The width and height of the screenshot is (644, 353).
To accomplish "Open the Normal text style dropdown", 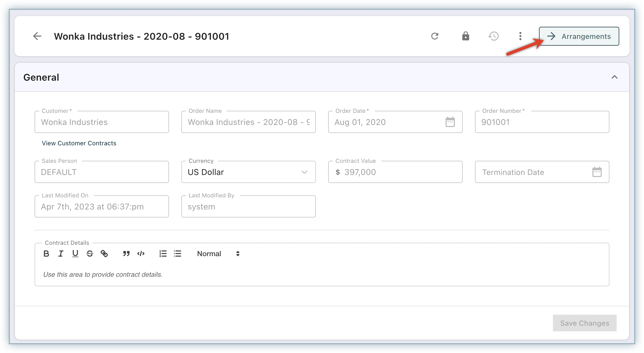I will coord(218,254).
